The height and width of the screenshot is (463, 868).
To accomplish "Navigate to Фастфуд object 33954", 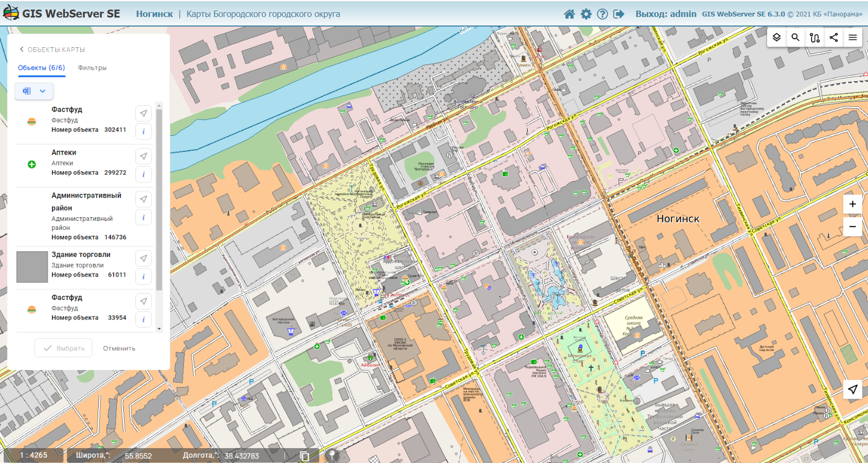I will click(x=143, y=302).
